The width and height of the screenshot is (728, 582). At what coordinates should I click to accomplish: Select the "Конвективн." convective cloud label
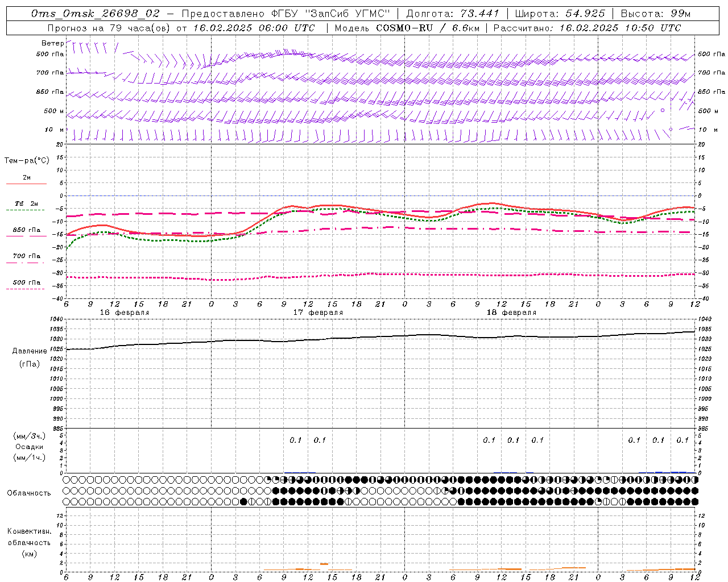[29, 531]
